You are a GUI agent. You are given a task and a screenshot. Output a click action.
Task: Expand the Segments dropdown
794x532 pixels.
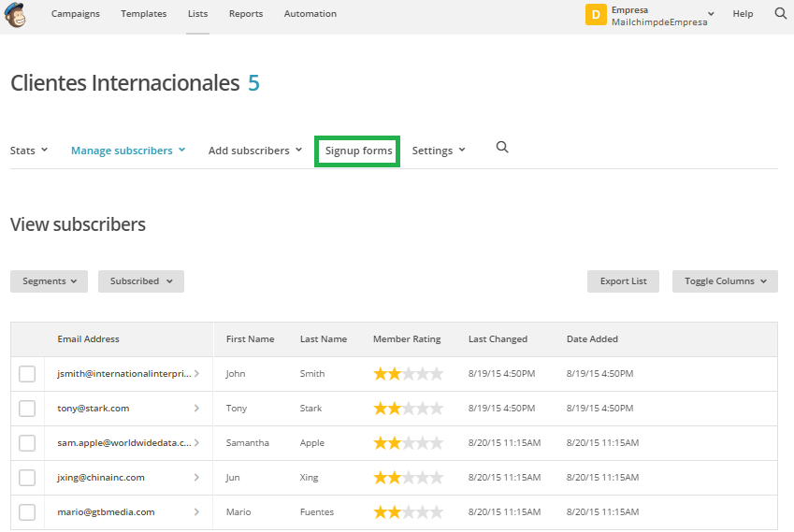tap(49, 281)
